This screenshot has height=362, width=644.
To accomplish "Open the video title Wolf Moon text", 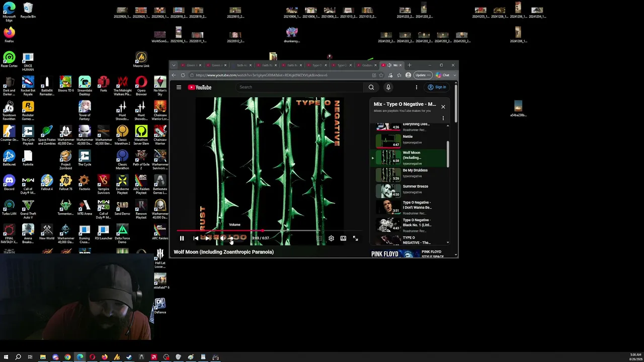I will (223, 252).
